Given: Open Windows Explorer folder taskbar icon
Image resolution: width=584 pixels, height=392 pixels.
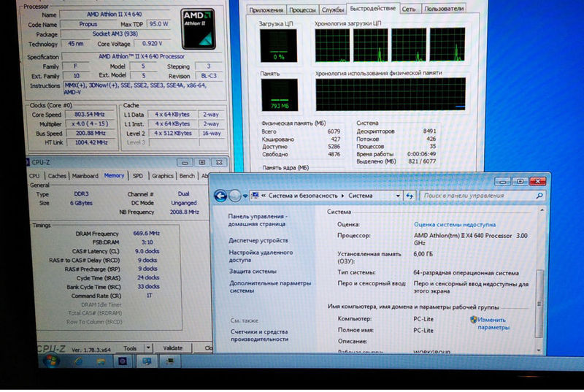Looking at the screenshot, I should point(101,361).
